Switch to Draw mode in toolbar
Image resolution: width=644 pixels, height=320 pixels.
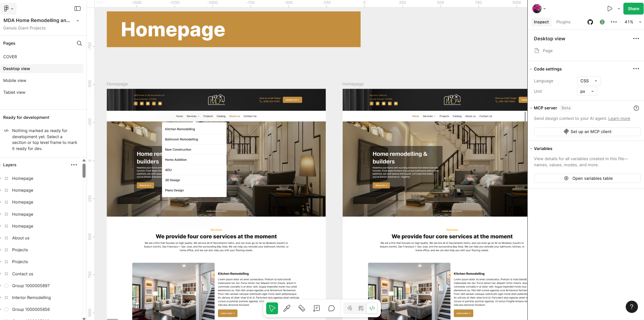350,308
